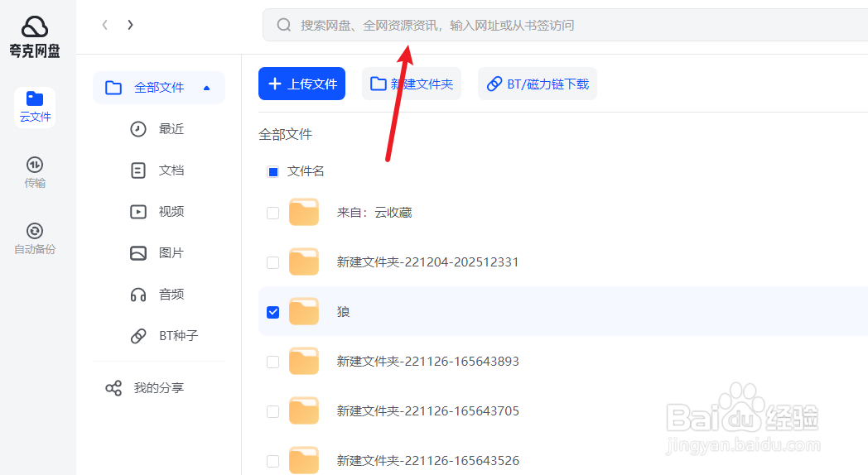Click the play icon next to 视频

pyautogui.click(x=137, y=212)
